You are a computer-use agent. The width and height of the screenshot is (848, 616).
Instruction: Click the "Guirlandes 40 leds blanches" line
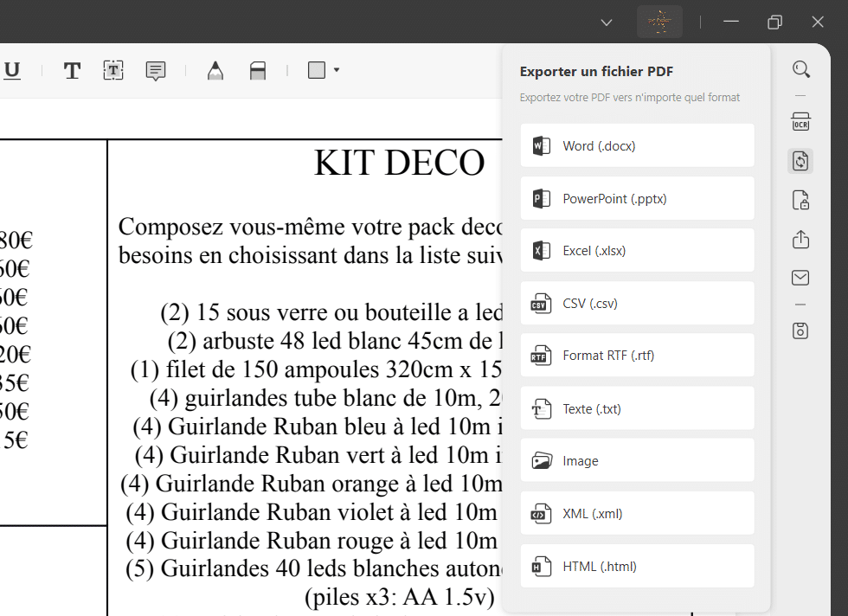pos(314,569)
